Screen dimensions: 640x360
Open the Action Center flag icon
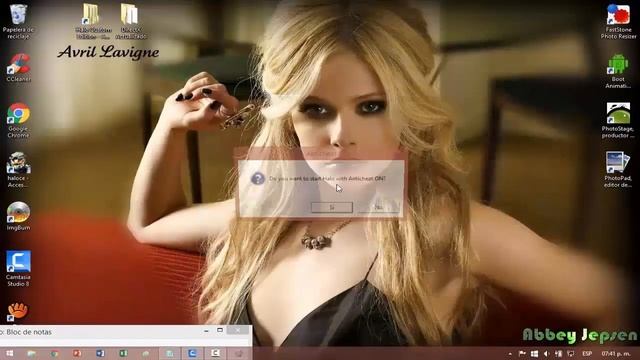pos(522,354)
